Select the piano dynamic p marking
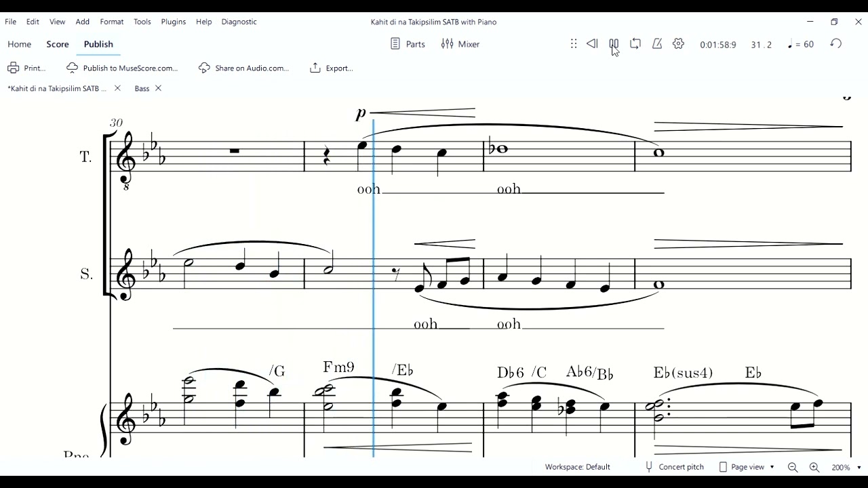The width and height of the screenshot is (868, 488). click(x=361, y=113)
